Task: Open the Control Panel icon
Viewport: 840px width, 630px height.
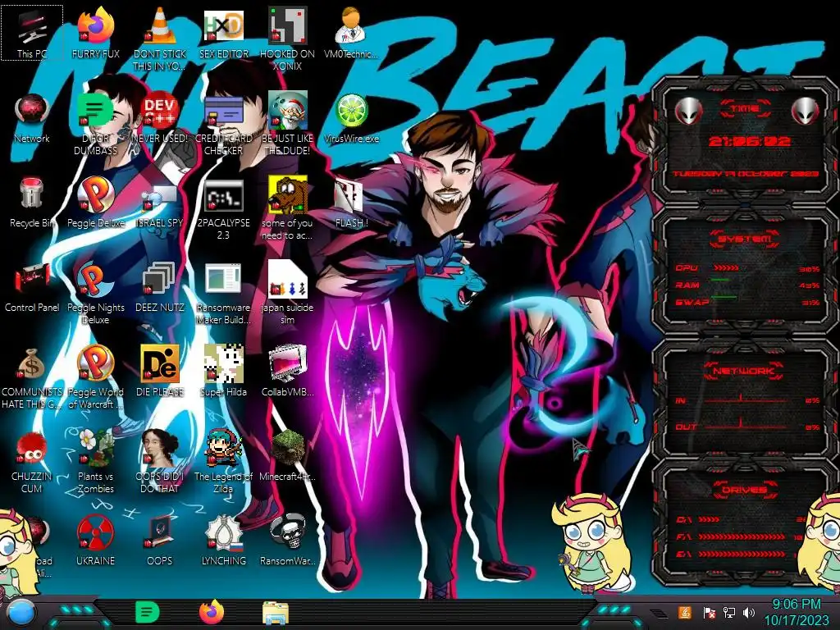Action: pyautogui.click(x=32, y=287)
